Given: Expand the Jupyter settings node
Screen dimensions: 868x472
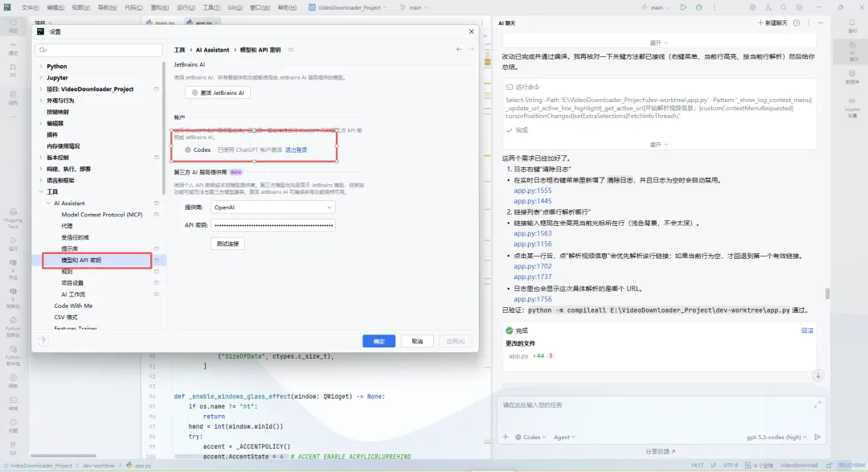Looking at the screenshot, I should 41,77.
